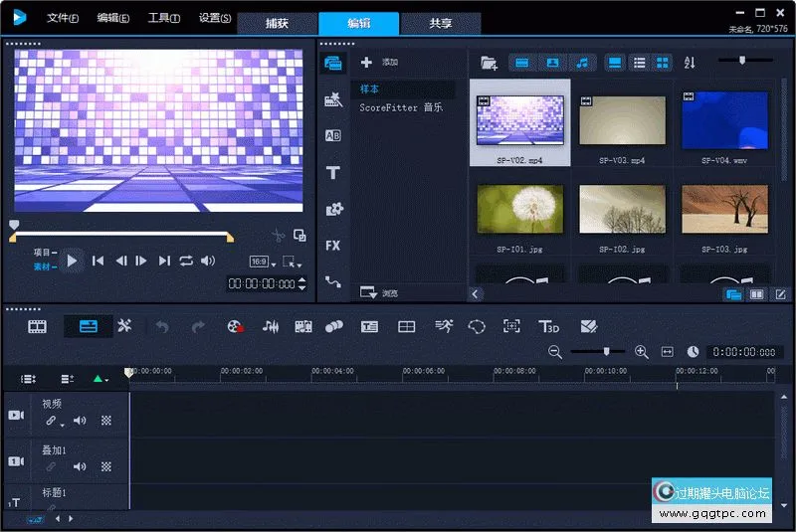Screen dimensions: 796x532
Task: Mute the 视频 track audio
Action: pyautogui.click(x=80, y=421)
